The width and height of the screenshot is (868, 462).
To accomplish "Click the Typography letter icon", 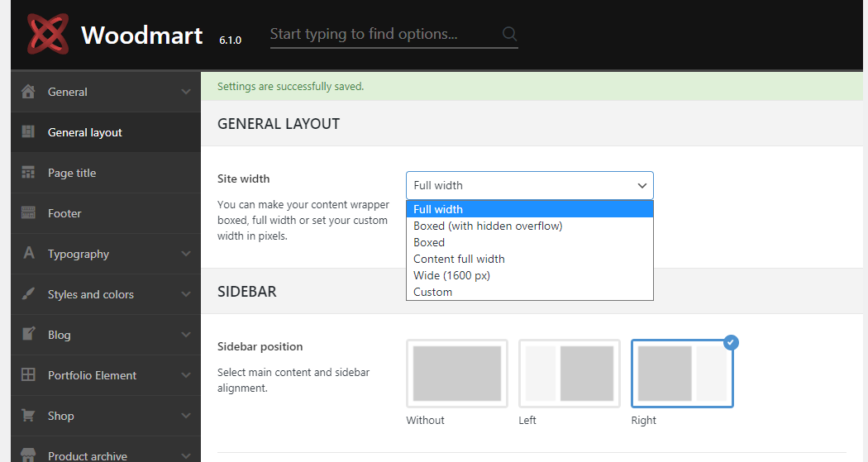I will [29, 254].
